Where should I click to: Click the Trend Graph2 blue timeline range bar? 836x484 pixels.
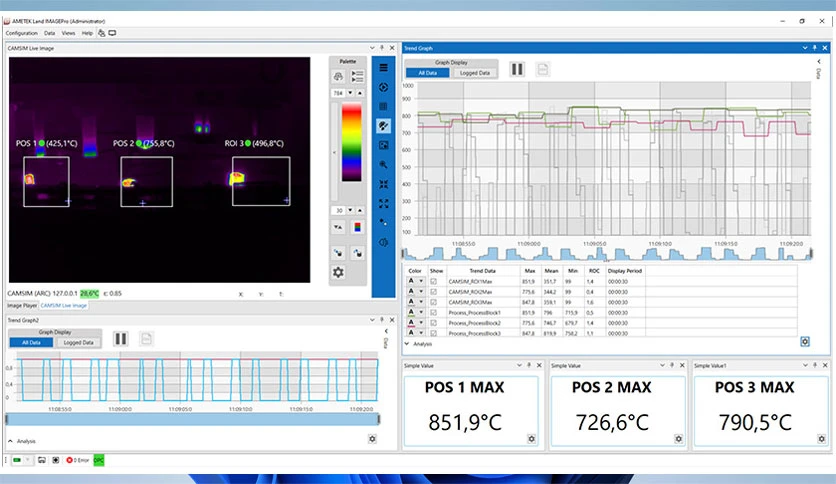(x=192, y=420)
